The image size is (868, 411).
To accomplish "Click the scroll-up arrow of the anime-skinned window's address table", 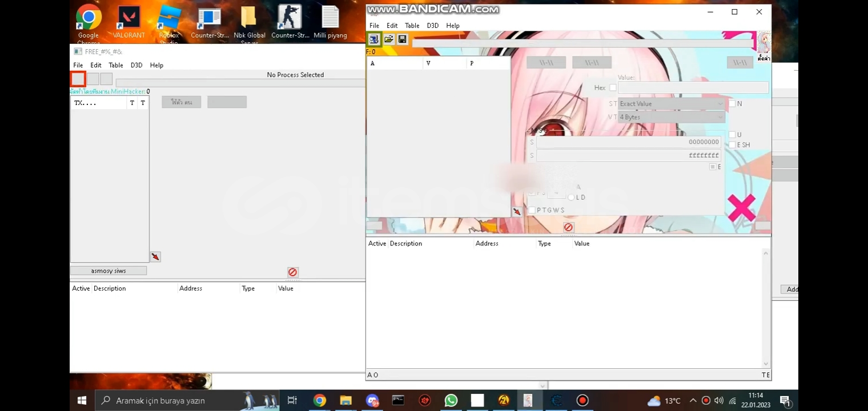I will click(766, 253).
